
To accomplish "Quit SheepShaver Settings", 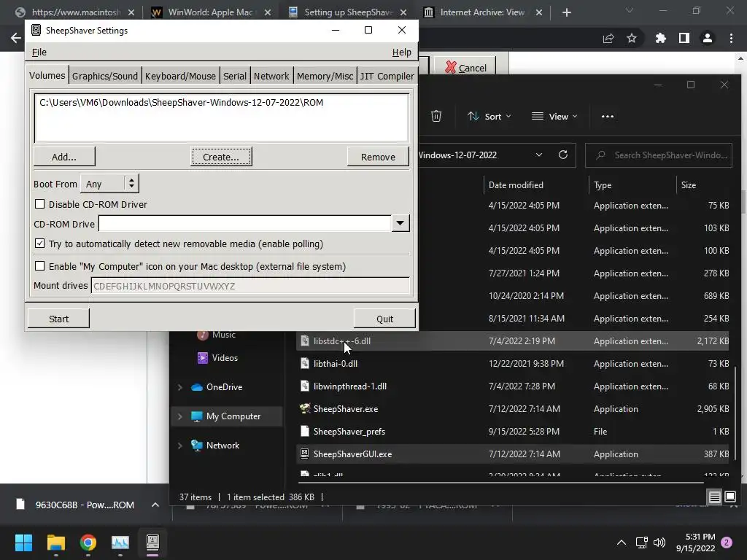I will tap(384, 319).
